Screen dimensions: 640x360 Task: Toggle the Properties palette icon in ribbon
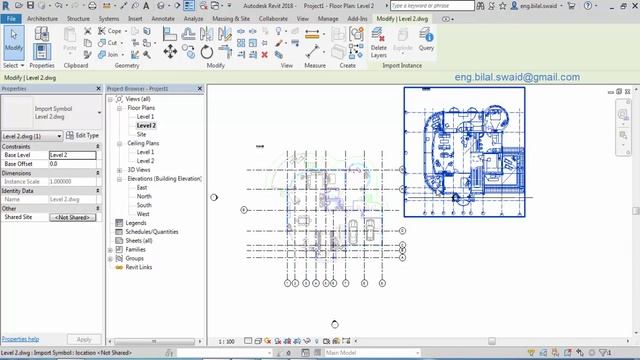[x=42, y=52]
